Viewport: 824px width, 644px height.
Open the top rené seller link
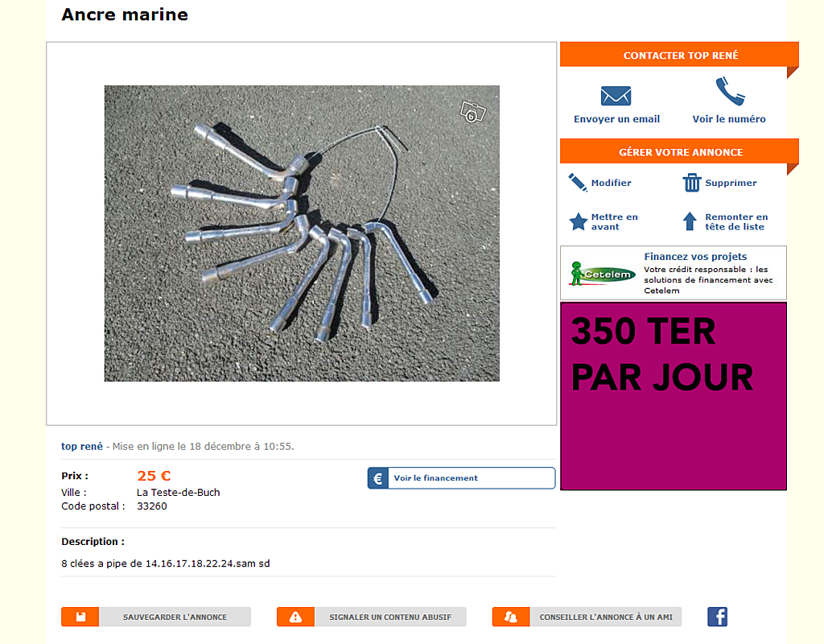82,446
